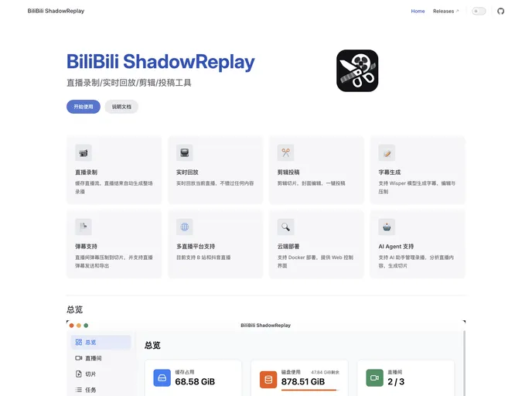
Task: Click the 2 / 3 live room count
Action: click(396, 382)
